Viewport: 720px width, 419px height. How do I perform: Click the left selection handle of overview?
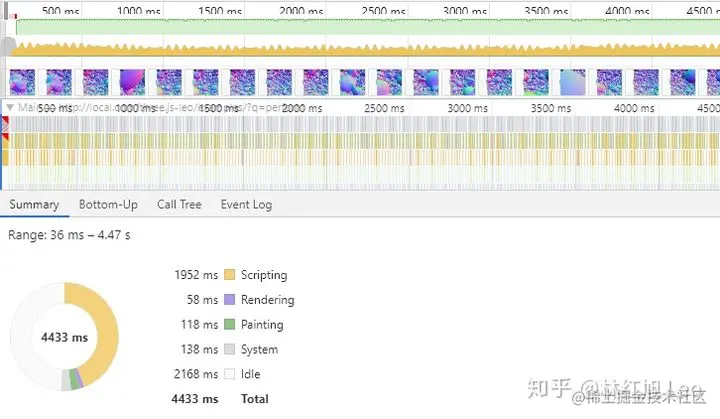[6, 11]
